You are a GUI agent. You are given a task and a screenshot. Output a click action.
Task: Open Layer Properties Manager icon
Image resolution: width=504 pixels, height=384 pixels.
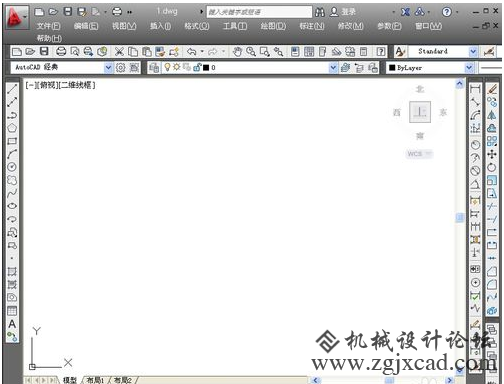point(154,68)
